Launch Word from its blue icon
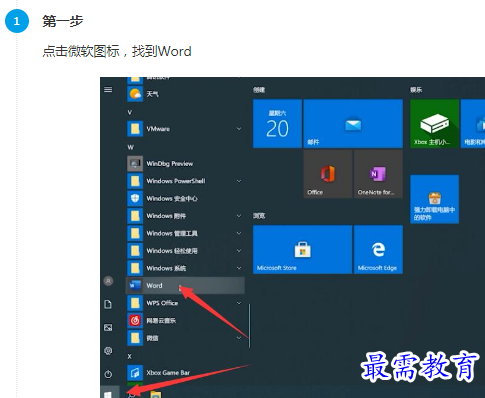This screenshot has width=485, height=398. tap(135, 286)
